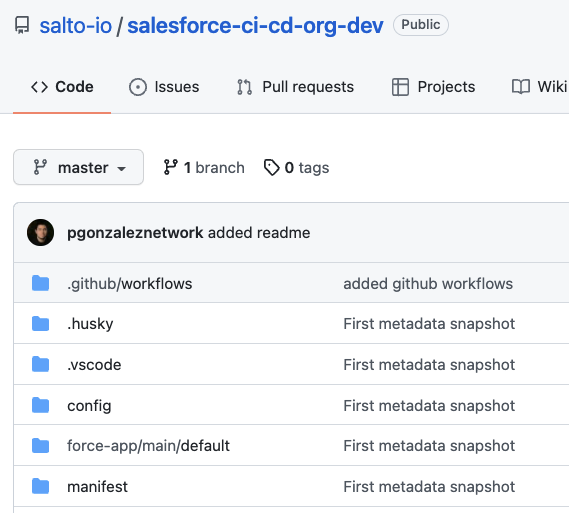Click the branch icon in master button

click(x=40, y=167)
